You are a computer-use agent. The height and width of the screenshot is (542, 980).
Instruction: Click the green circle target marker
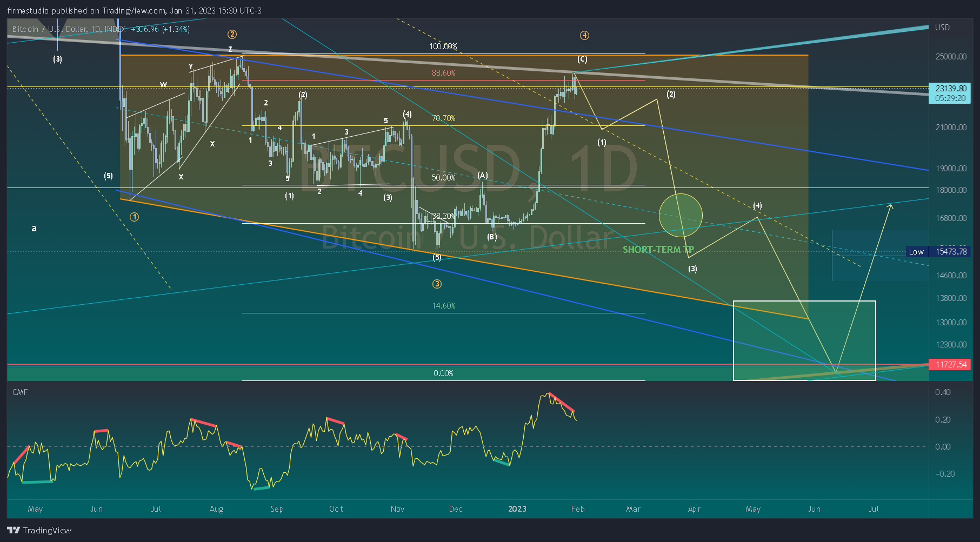[x=681, y=216]
